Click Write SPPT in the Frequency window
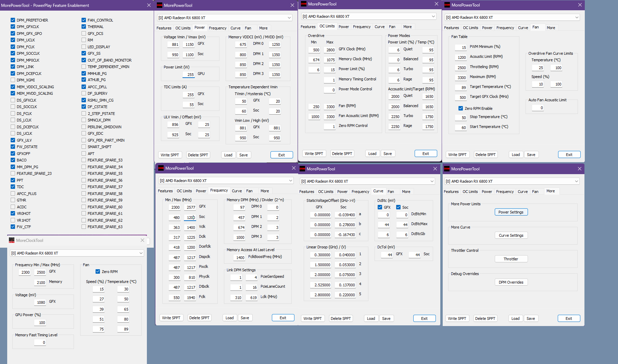 171,318
